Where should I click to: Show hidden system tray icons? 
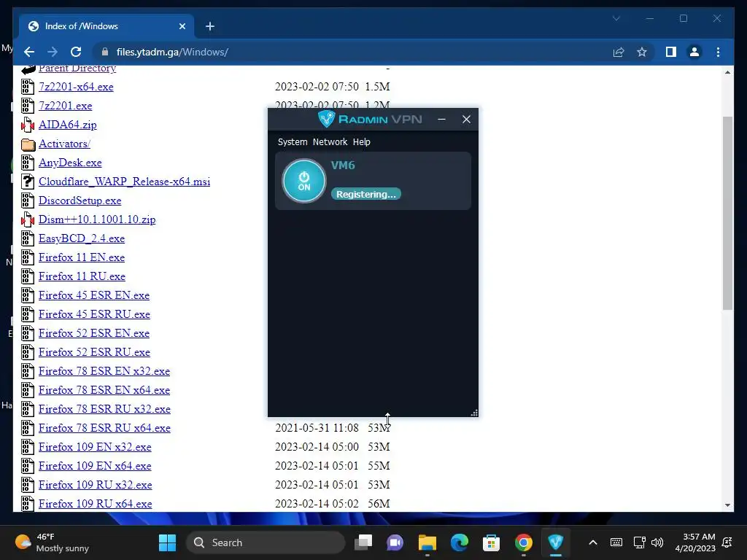pyautogui.click(x=592, y=542)
